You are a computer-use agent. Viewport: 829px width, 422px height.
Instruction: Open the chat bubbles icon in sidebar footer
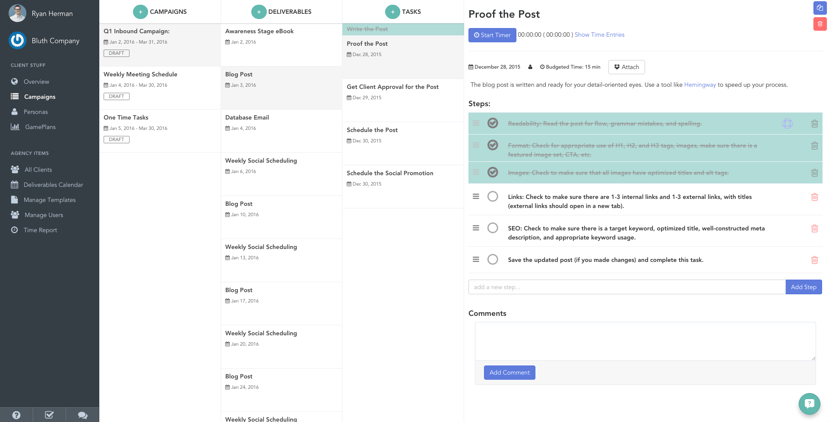(x=82, y=415)
